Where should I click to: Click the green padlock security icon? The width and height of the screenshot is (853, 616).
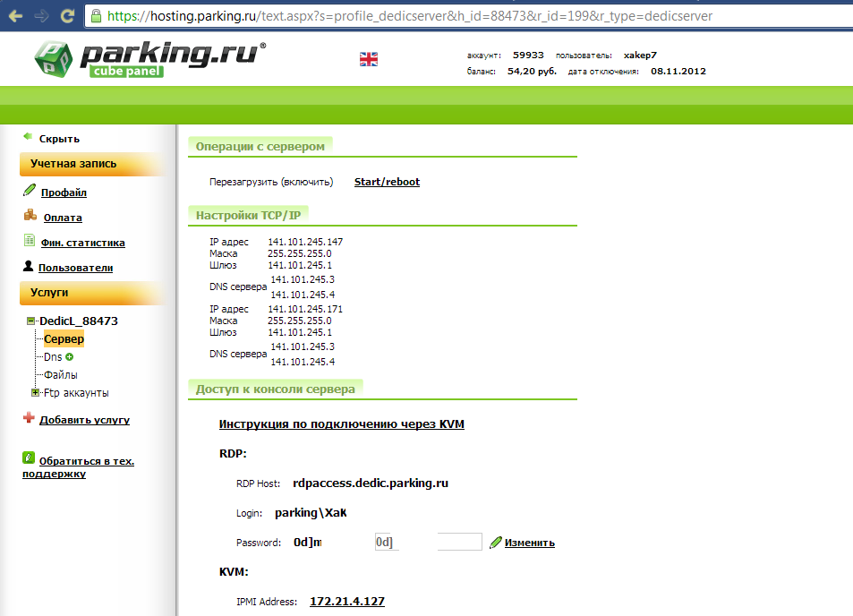point(96,16)
